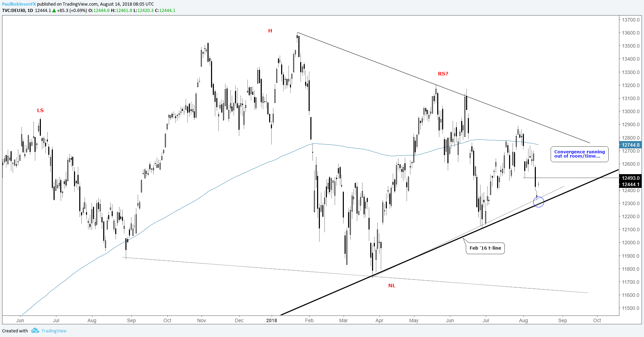Click the 12444.1 current price label
Viewport: 644px width, 337px height.
(630, 184)
